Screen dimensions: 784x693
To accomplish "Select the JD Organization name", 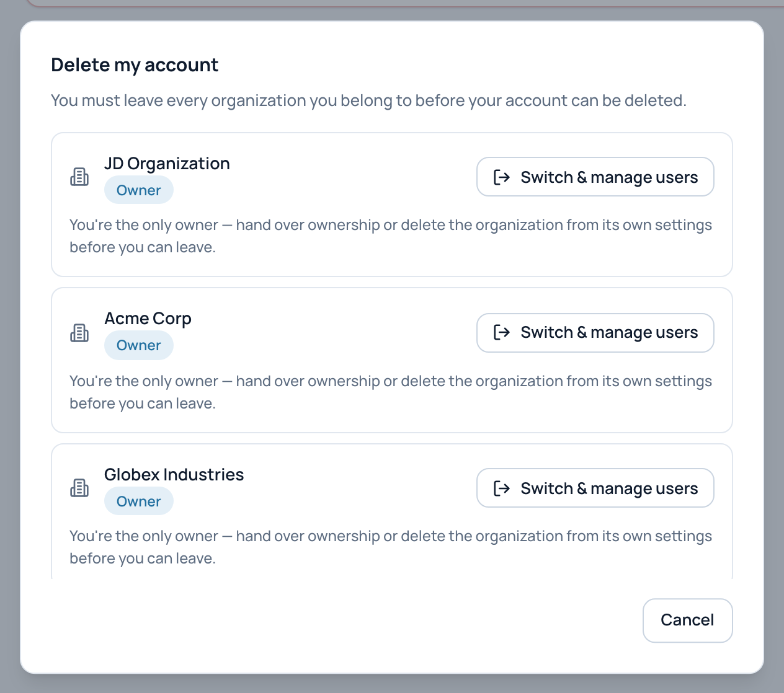I will tap(167, 164).
